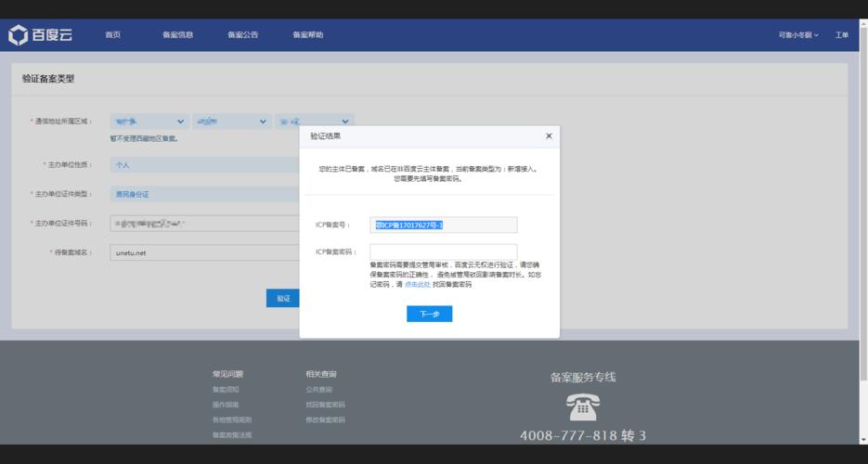Screen dimensions: 868x464
Task: Open the 公共查询 footer link
Action: click(318, 390)
